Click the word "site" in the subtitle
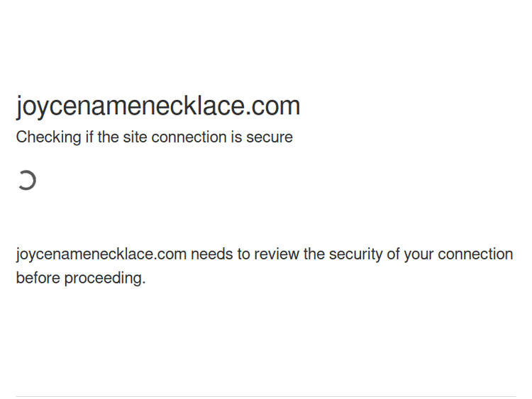Image resolution: width=532 pixels, height=399 pixels. 135,137
